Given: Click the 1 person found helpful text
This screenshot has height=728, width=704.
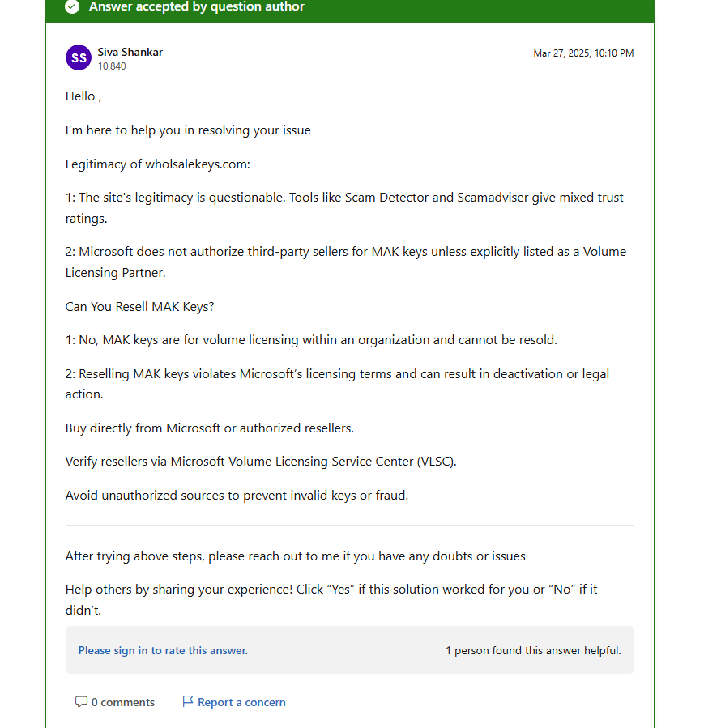Looking at the screenshot, I should point(533,650).
